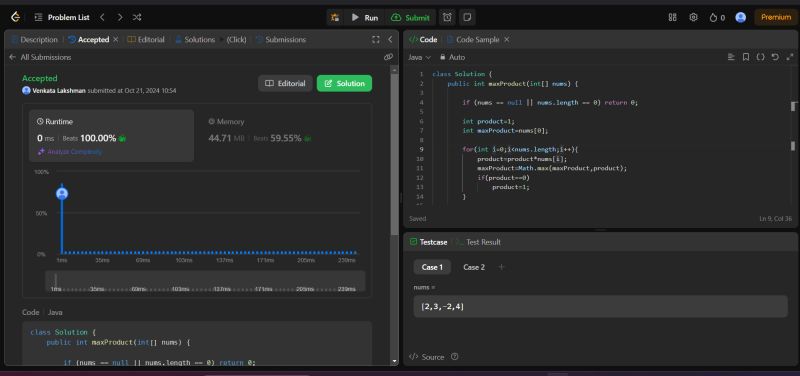The image size is (800, 376).
Task: Click the green Solution button
Action: point(344,83)
